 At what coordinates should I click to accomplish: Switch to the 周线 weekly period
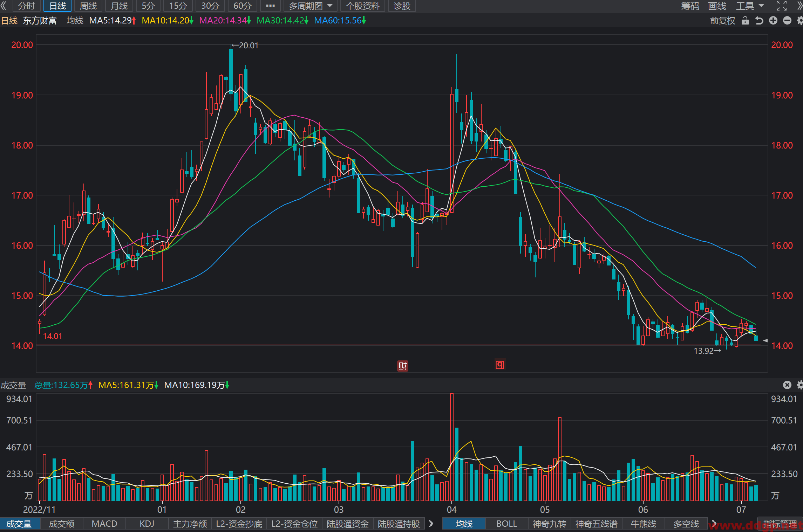[88, 6]
